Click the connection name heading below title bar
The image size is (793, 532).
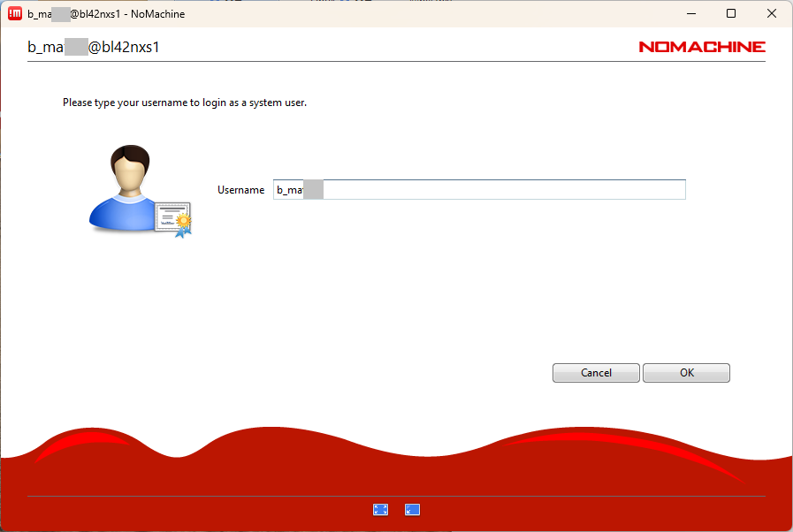(x=93, y=48)
